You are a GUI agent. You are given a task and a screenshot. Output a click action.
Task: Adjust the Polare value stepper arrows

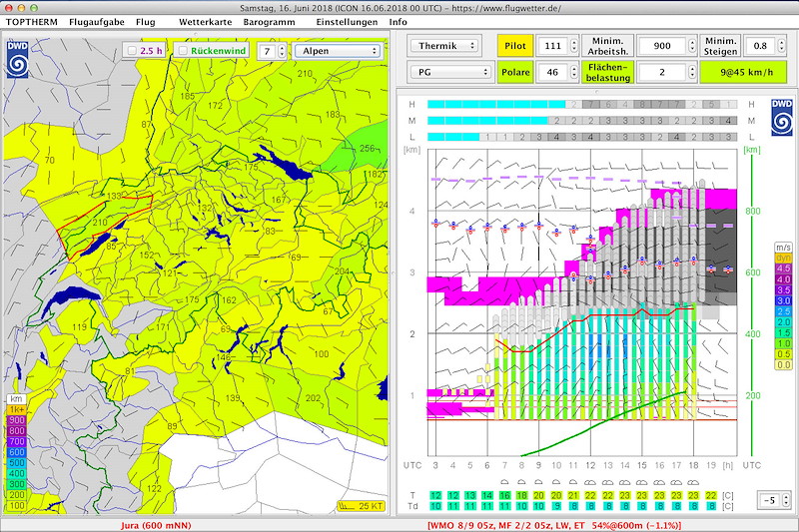pyautogui.click(x=574, y=72)
